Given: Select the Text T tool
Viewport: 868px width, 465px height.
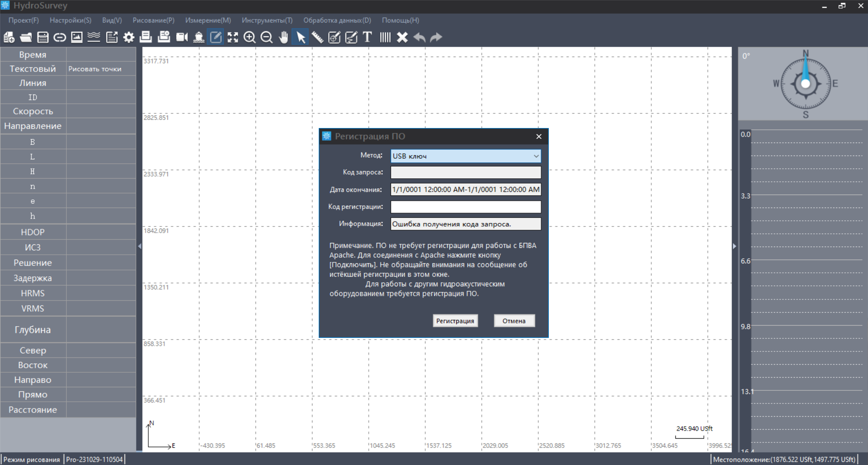Looking at the screenshot, I should coord(367,37).
